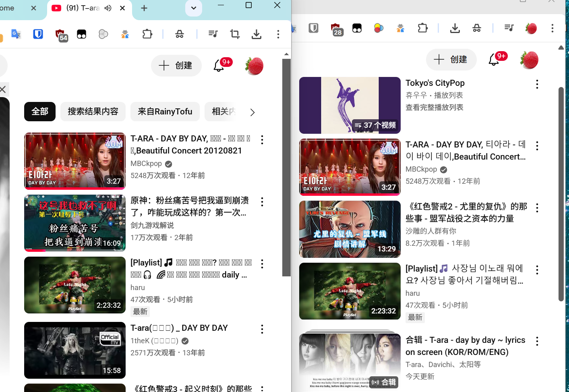Click the X close button beside the left video
This screenshot has height=392, width=569.
coord(3,89)
